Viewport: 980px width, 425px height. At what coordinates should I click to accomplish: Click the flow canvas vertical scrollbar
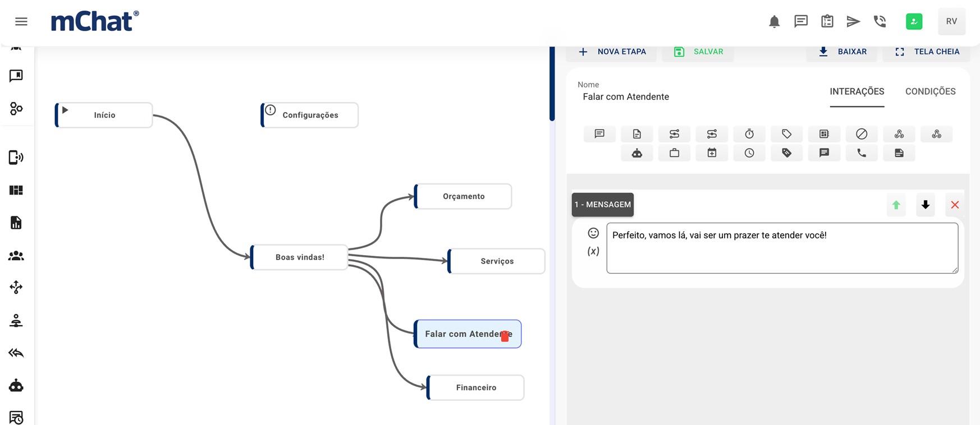tap(552, 84)
